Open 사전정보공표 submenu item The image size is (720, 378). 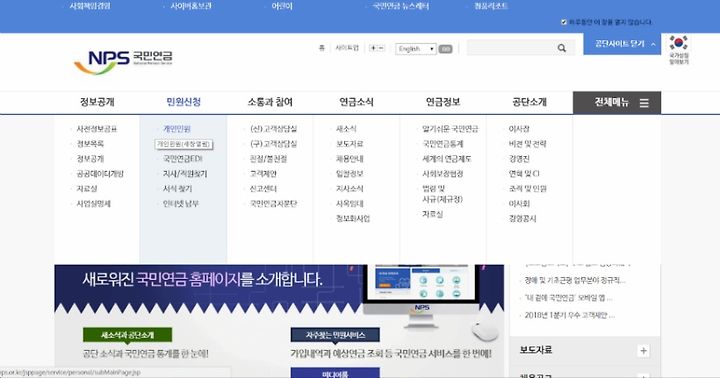pyautogui.click(x=96, y=129)
